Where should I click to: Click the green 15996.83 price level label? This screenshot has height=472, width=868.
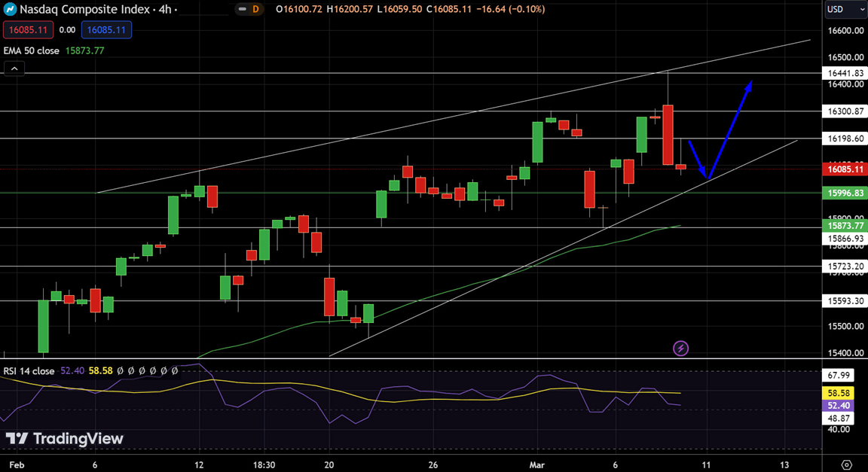click(845, 193)
